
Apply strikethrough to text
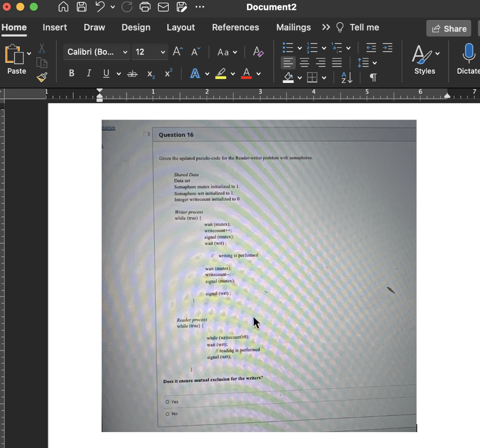pos(133,73)
